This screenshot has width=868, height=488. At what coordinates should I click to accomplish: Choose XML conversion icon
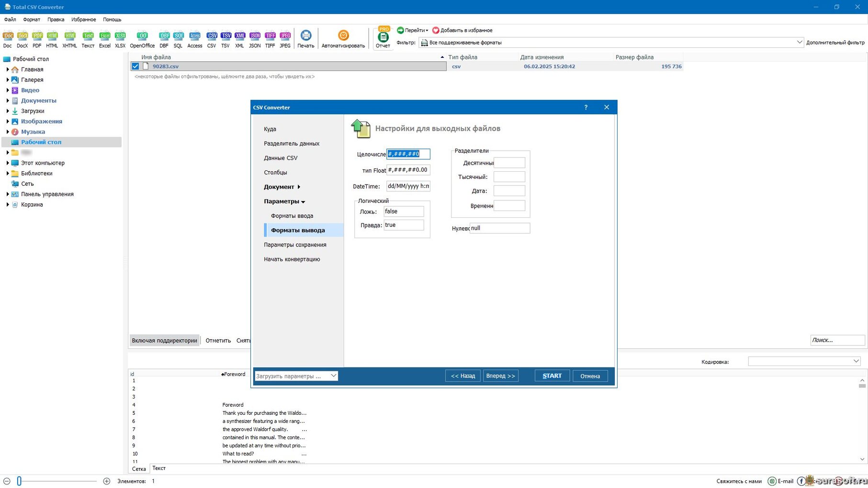click(x=240, y=39)
